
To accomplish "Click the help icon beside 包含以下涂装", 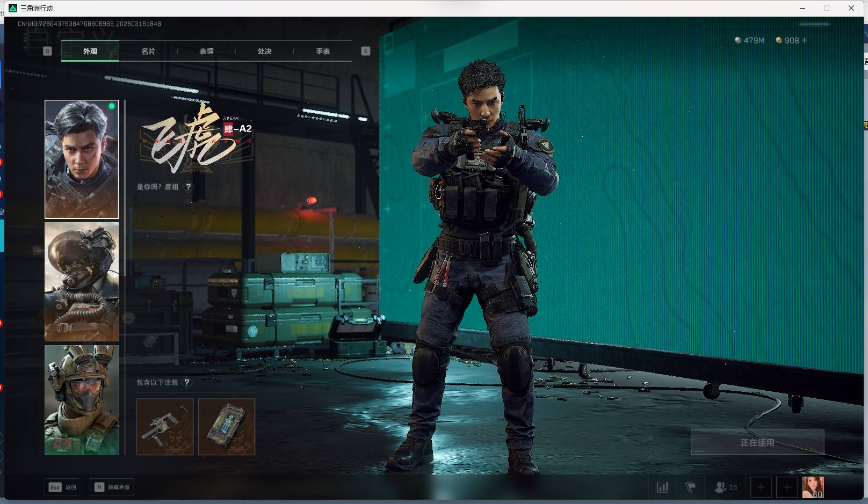I will click(186, 383).
